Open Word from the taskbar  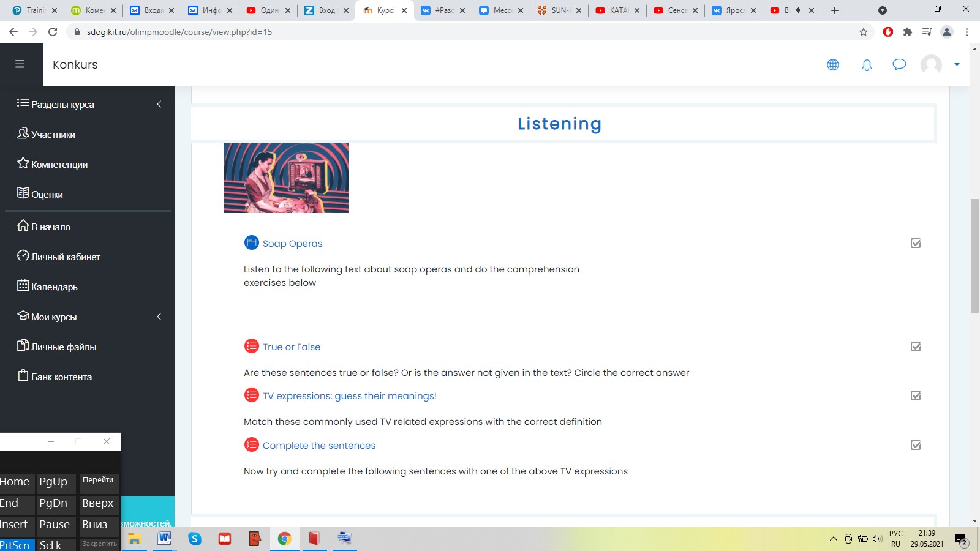[x=164, y=539]
